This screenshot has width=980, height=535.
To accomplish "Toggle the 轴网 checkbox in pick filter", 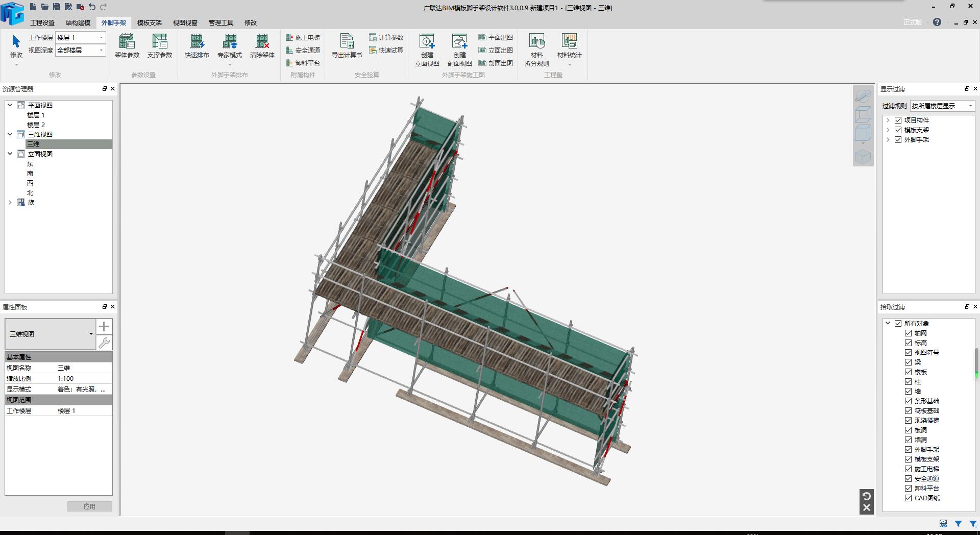I will coord(909,333).
